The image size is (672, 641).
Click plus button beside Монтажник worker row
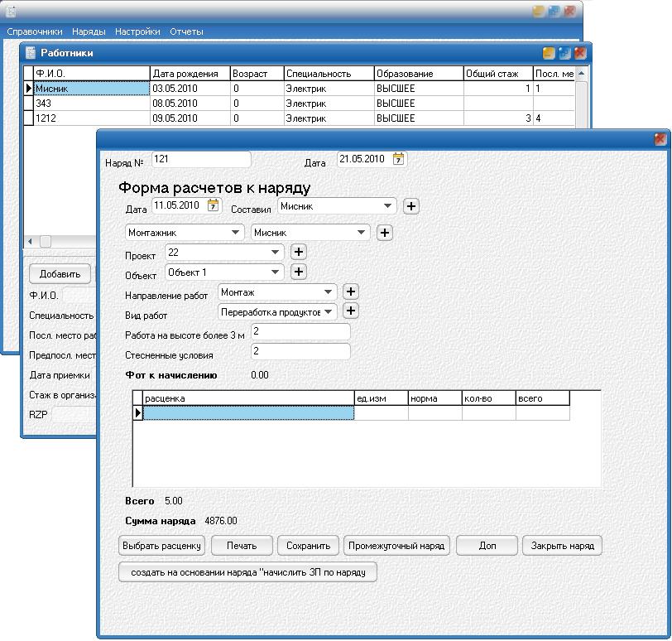point(384,233)
